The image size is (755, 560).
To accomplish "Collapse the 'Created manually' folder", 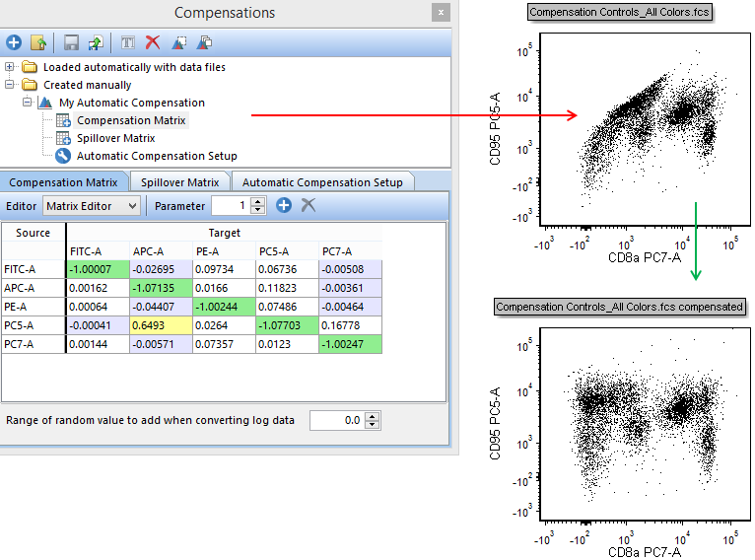I will point(10,85).
